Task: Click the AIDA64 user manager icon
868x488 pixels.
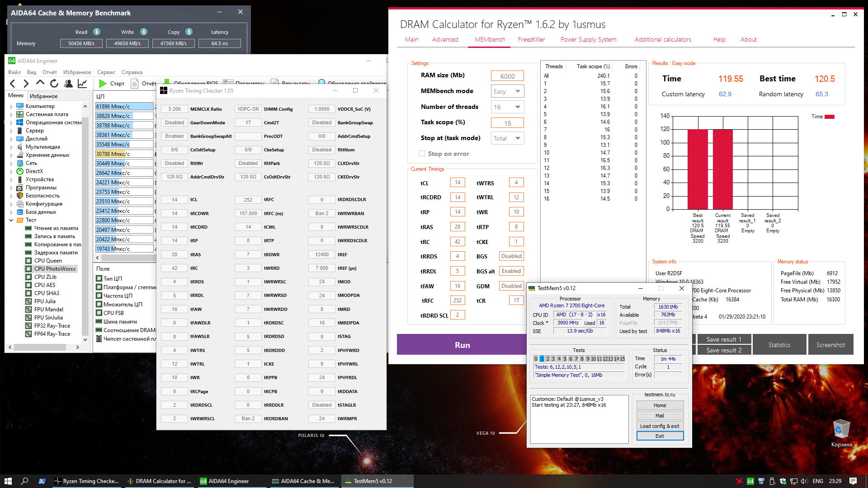Action: pyautogui.click(x=68, y=84)
